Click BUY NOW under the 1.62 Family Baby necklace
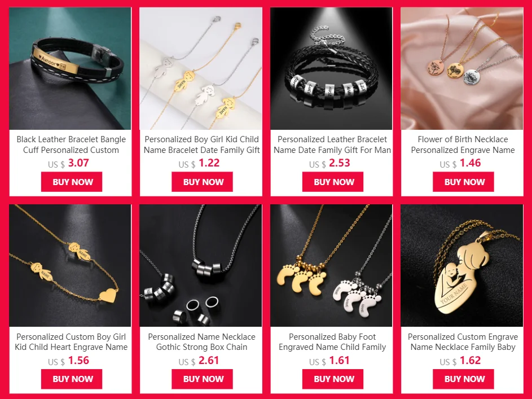This screenshot has width=532, height=399. point(464,379)
